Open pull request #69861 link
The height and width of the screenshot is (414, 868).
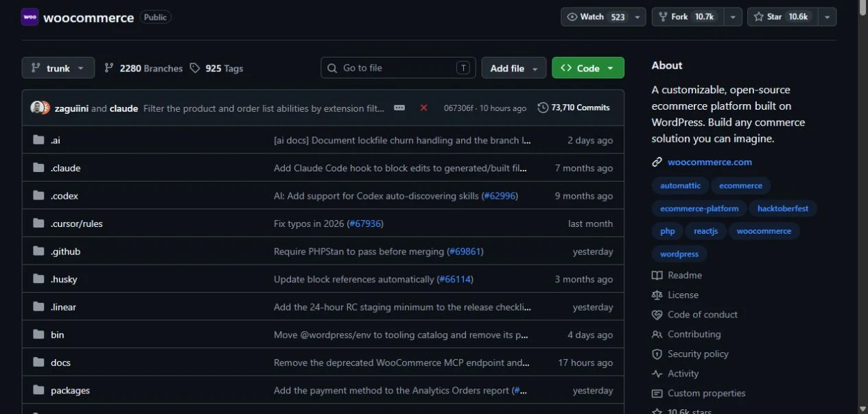tap(465, 252)
